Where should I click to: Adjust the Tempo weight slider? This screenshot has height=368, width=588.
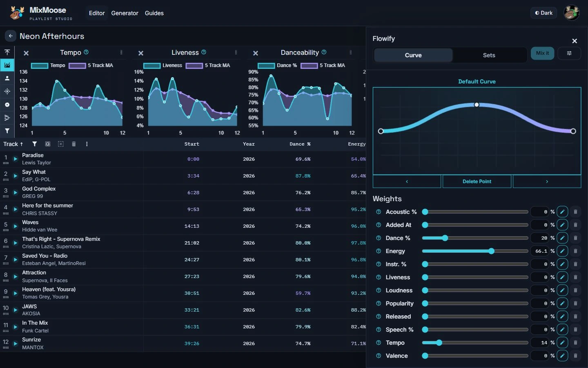[x=475, y=343]
